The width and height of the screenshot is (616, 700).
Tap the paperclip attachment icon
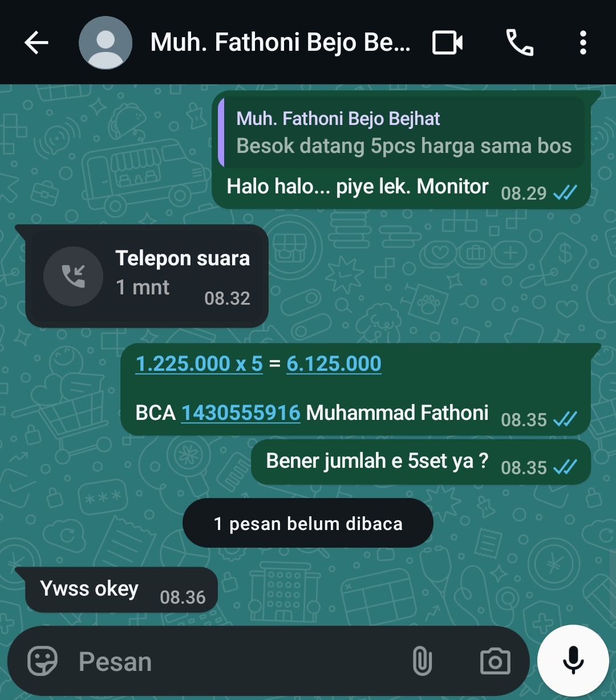point(422,662)
